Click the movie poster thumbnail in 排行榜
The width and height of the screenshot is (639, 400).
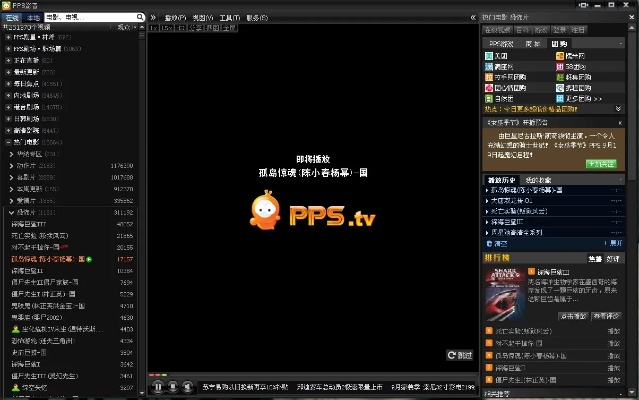(x=501, y=291)
